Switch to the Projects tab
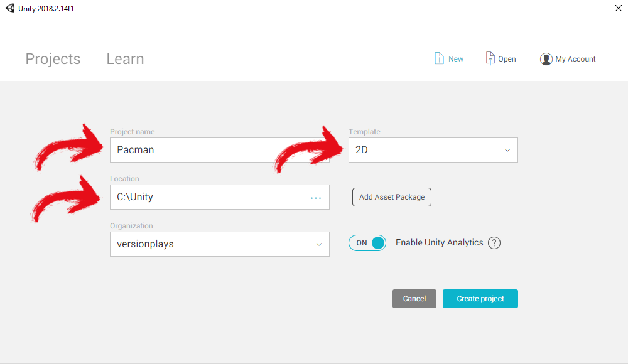 coord(53,59)
